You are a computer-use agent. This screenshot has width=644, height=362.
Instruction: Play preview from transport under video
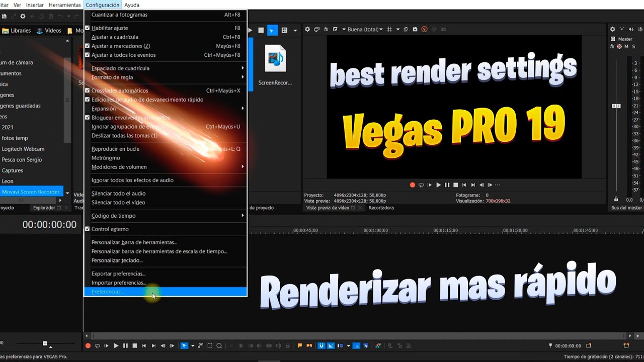tap(438, 185)
